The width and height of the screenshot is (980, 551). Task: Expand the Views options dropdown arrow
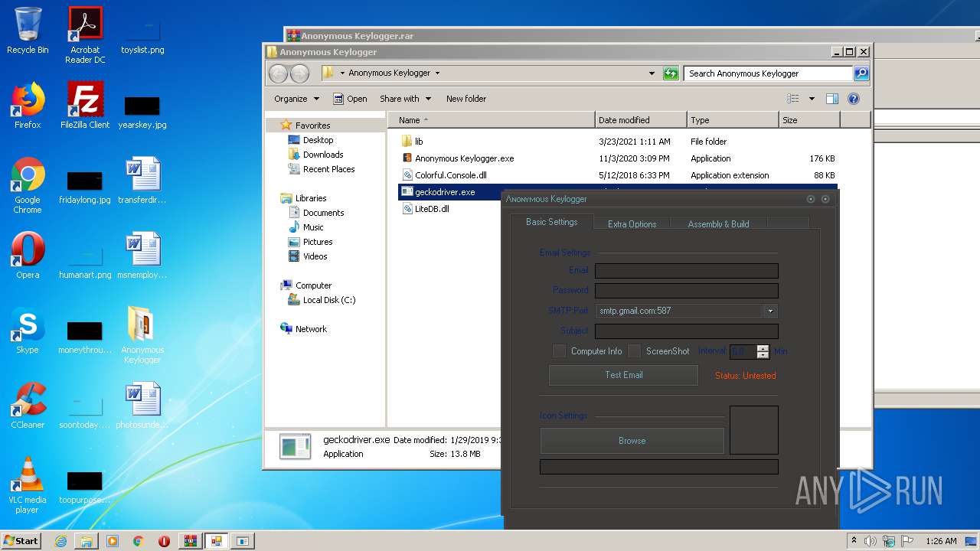812,99
